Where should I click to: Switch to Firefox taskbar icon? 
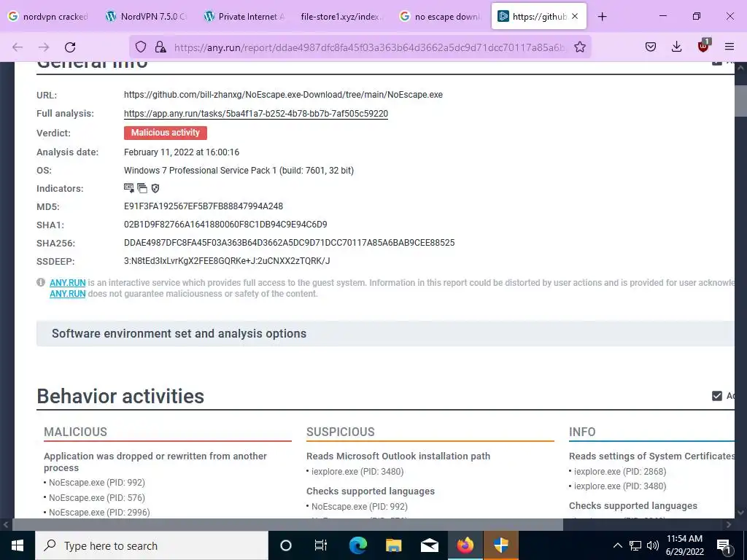click(465, 545)
